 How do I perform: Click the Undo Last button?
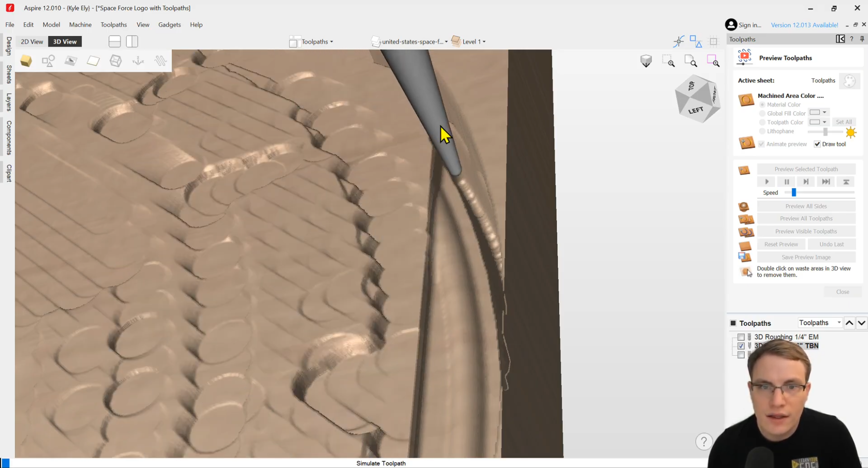coord(831,244)
